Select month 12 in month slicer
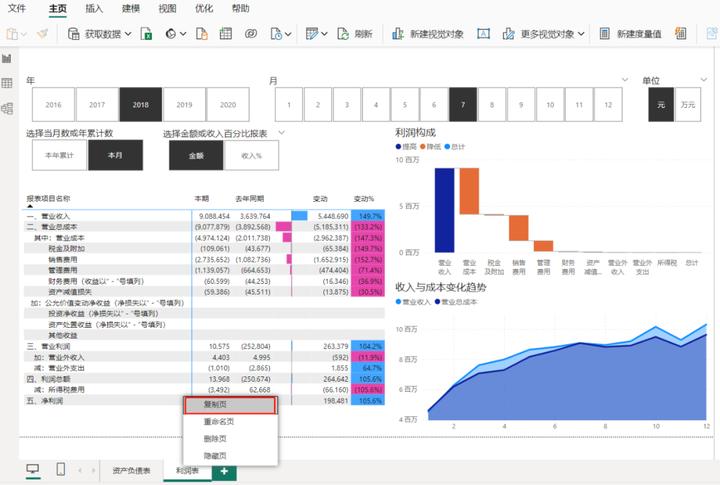 [608, 105]
